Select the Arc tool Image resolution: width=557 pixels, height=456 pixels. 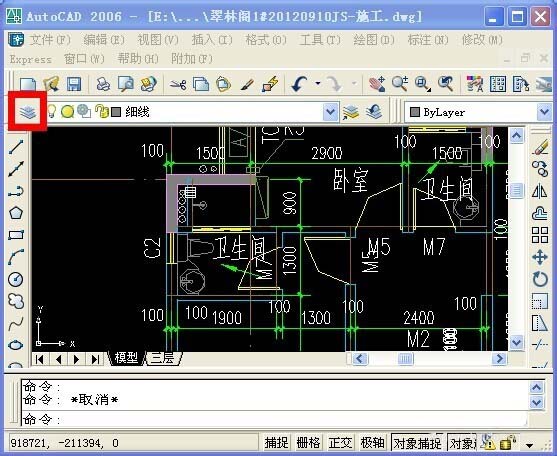16,257
